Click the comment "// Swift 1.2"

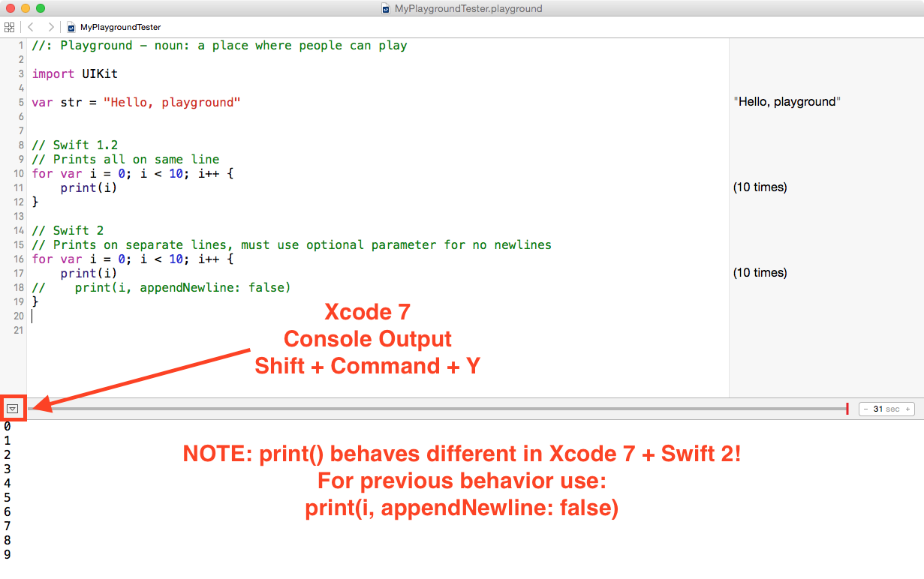pos(75,145)
